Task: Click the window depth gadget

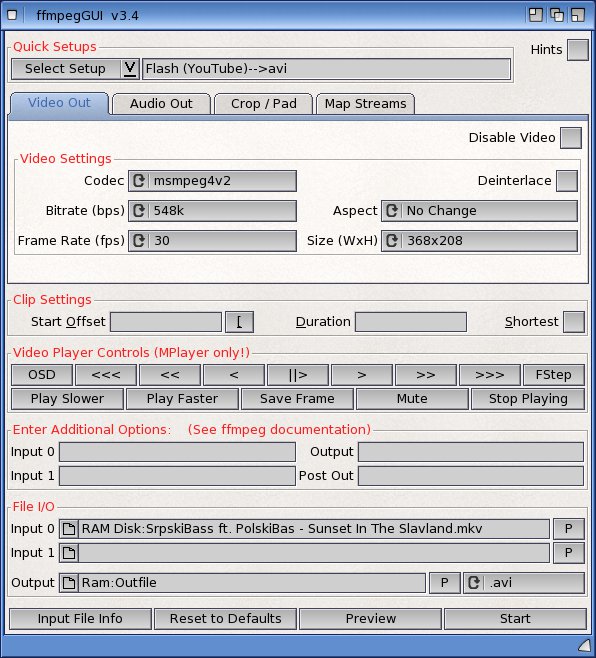Action: 557,15
